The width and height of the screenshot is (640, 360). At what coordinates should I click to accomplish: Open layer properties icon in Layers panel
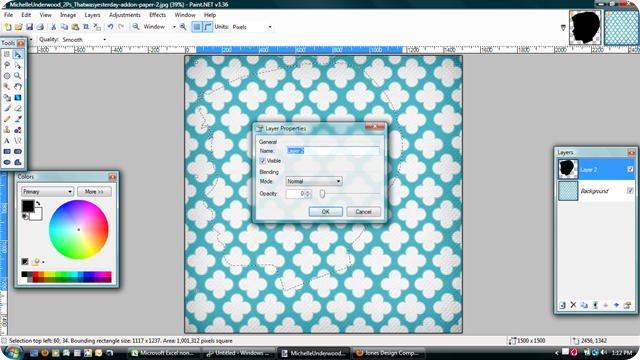pos(627,305)
